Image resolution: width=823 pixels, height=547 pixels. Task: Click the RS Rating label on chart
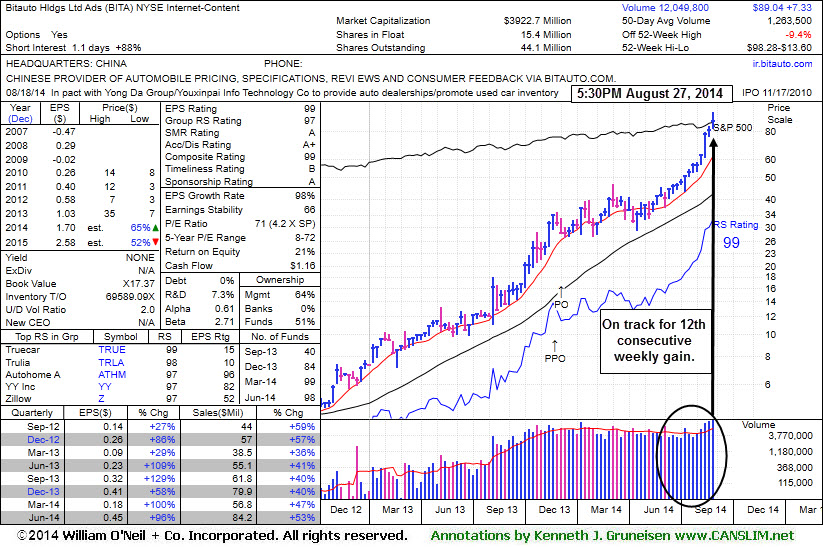736,225
